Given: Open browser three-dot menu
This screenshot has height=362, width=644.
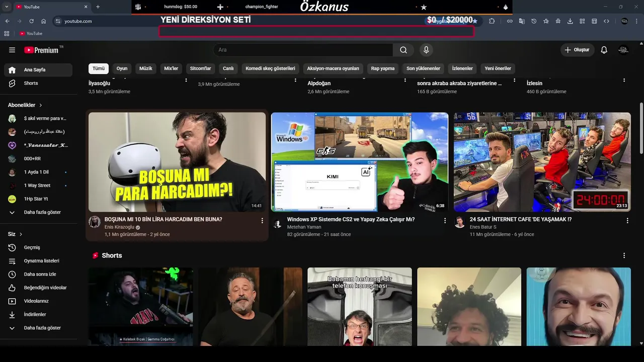Looking at the screenshot, I should 636,21.
